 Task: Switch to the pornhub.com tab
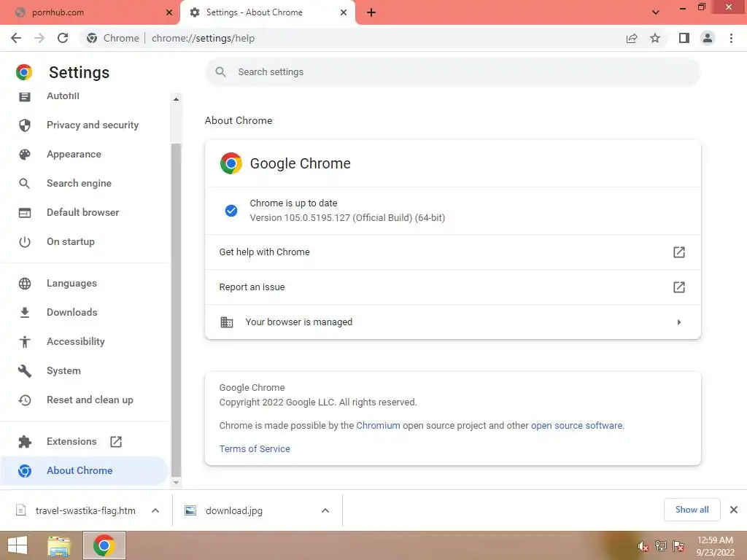(90, 13)
